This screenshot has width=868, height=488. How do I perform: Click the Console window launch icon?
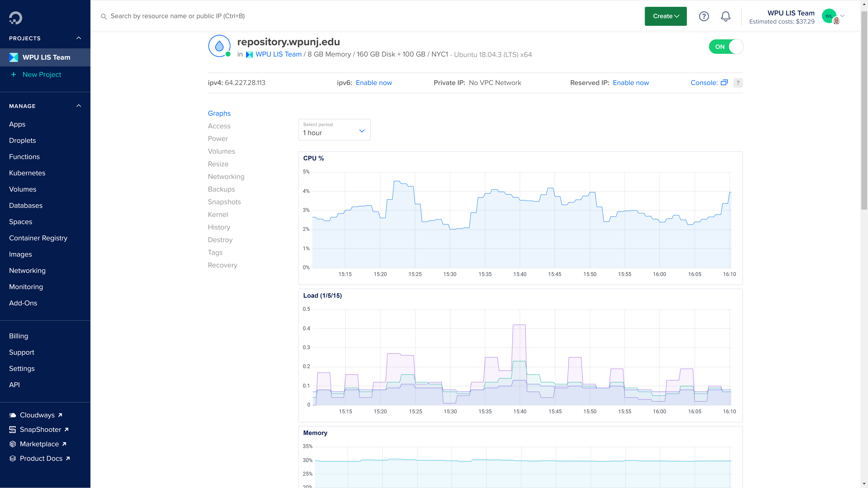coord(724,82)
